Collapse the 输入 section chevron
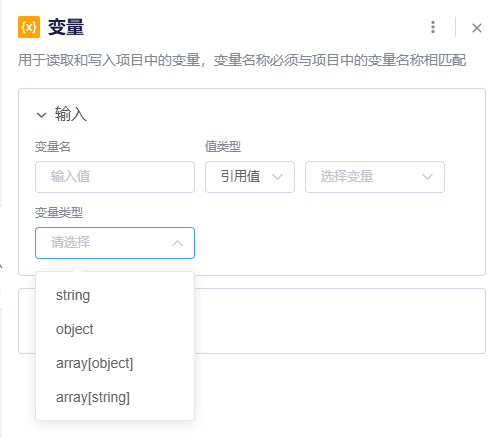493x448 pixels. [41, 115]
